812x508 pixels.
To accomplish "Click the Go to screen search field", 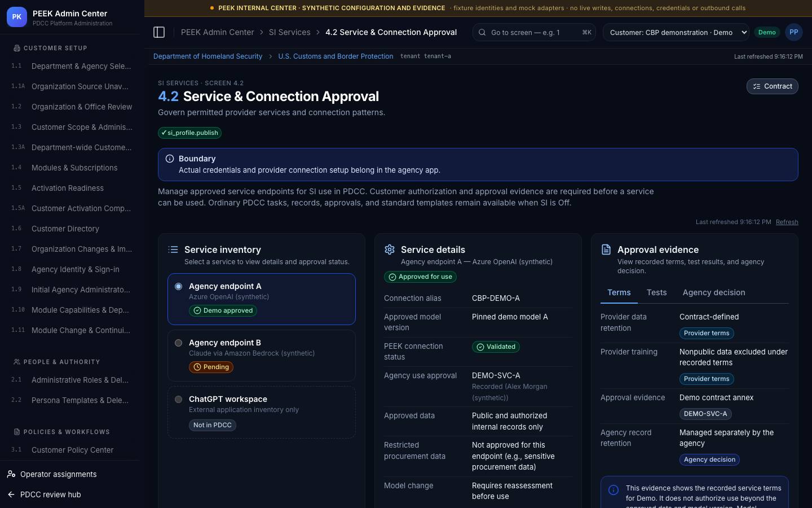I will coord(535,32).
